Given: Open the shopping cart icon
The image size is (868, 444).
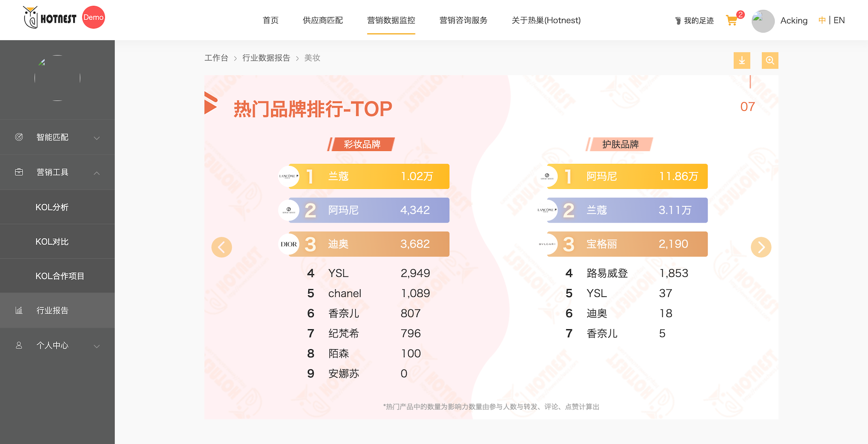Looking at the screenshot, I should (731, 20).
